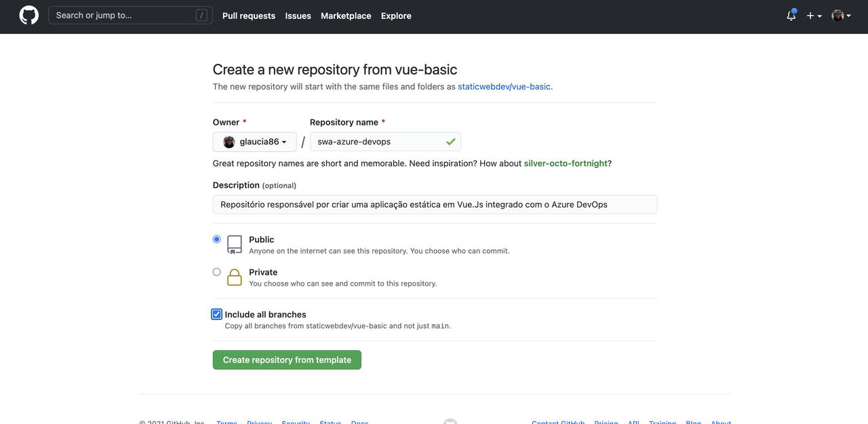Click the 'Private' option label
868x424 pixels.
point(263,272)
